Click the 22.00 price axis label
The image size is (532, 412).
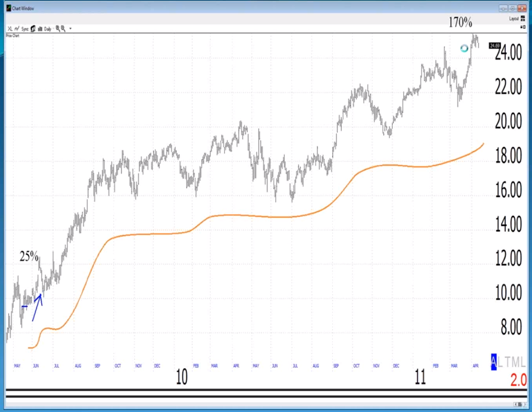[508, 87]
